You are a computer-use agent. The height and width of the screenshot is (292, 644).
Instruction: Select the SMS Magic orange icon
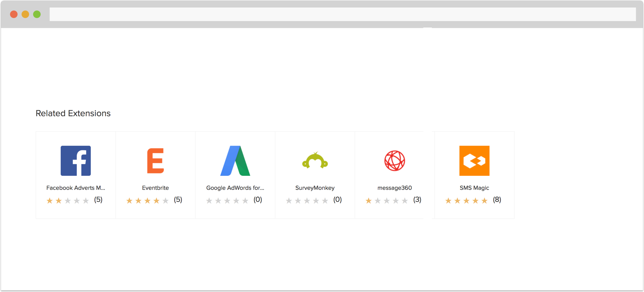tap(474, 161)
